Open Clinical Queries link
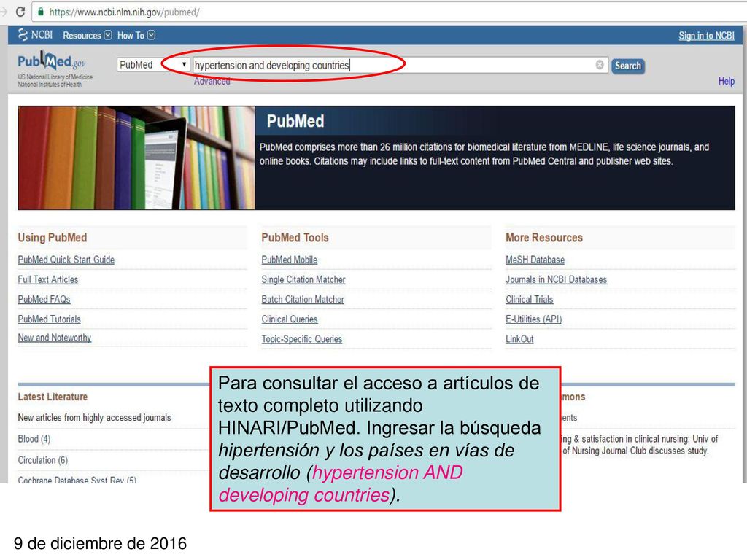 (x=289, y=319)
